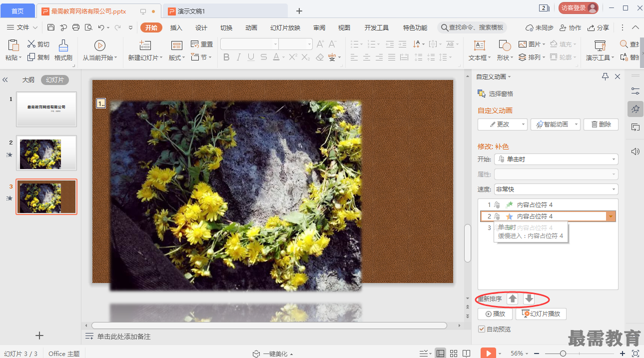
Task: Click the paste (粘贴) clipboard icon
Action: click(x=13, y=45)
